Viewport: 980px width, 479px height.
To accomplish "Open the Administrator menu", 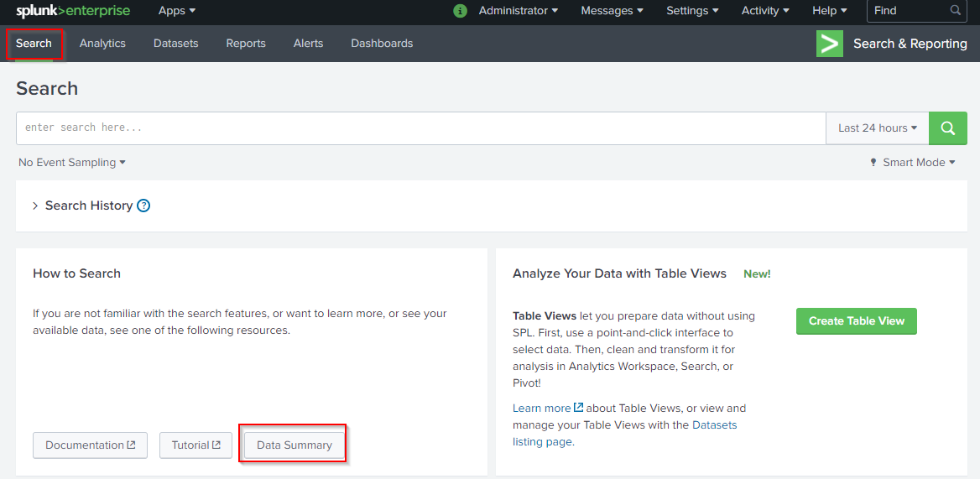I will [x=519, y=11].
